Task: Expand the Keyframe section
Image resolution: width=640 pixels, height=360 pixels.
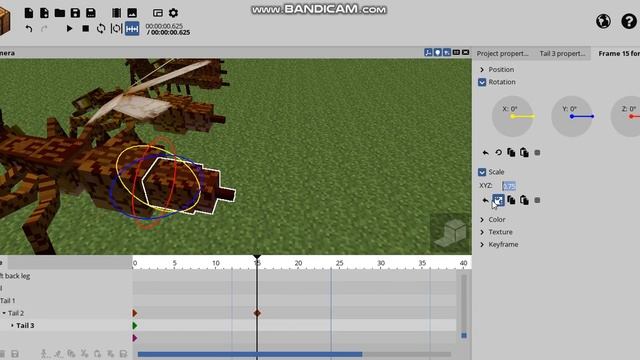Action: pos(482,244)
